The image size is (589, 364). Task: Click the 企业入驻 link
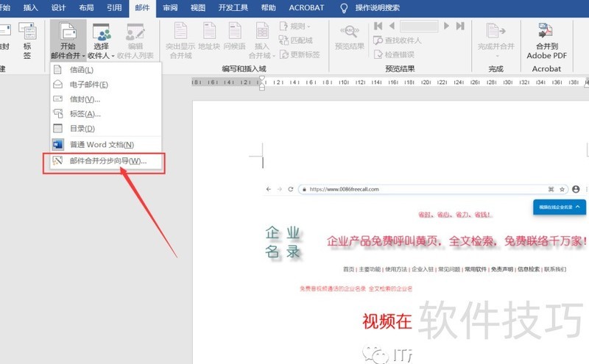click(423, 269)
